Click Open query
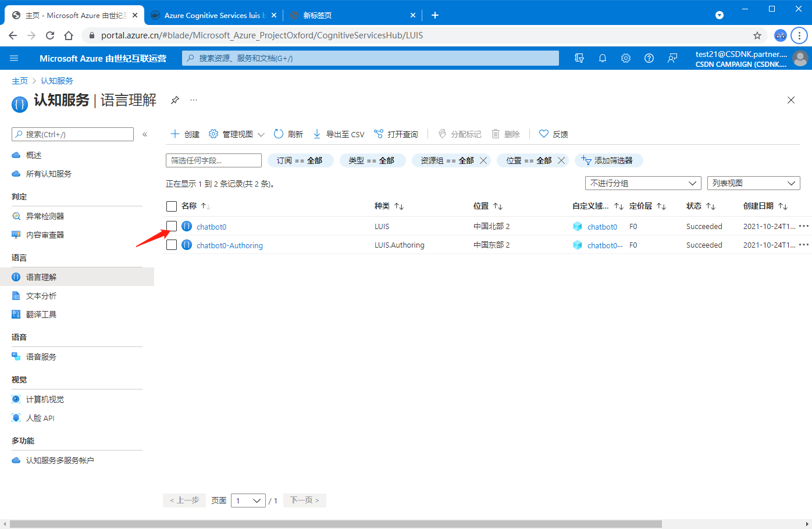 point(396,134)
